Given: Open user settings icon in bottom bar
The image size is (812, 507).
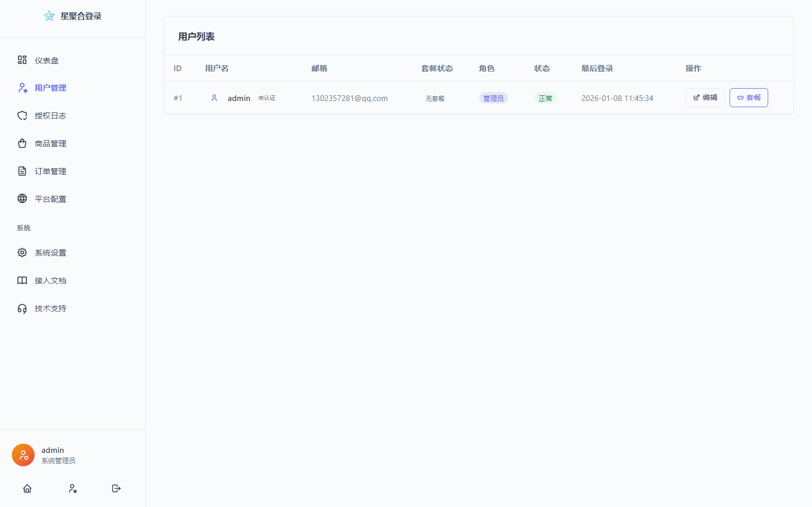Looking at the screenshot, I should pos(73,488).
